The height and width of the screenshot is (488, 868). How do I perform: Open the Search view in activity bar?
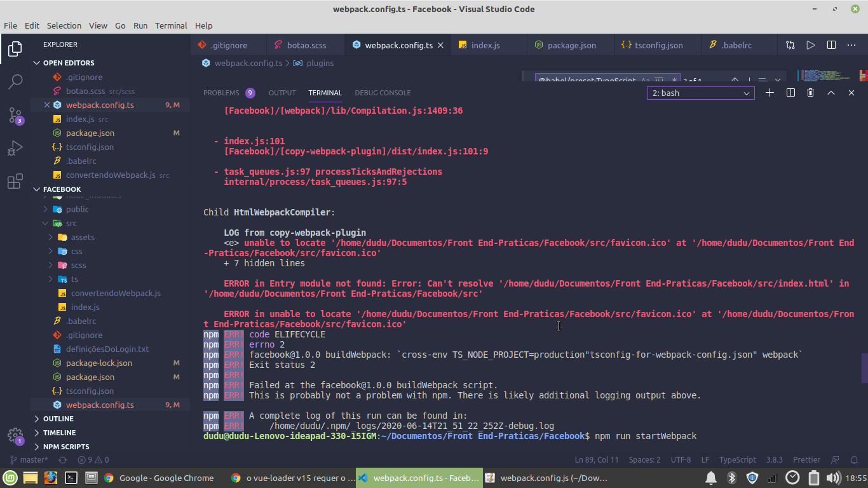pos(15,82)
